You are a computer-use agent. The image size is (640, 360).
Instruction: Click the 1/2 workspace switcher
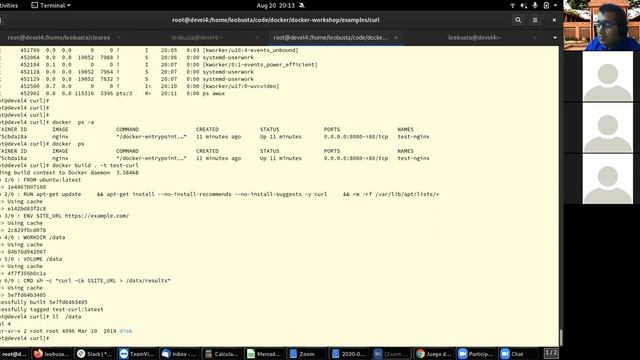click(551, 353)
